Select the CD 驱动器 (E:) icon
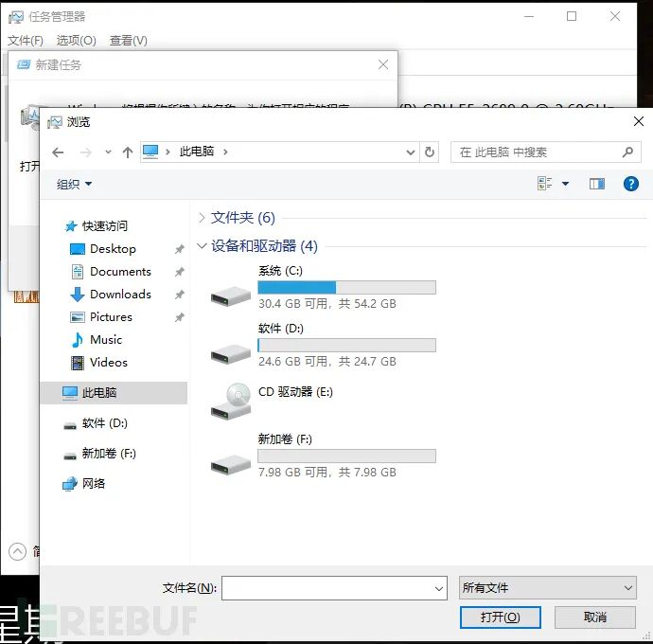The height and width of the screenshot is (644, 653). (230, 402)
